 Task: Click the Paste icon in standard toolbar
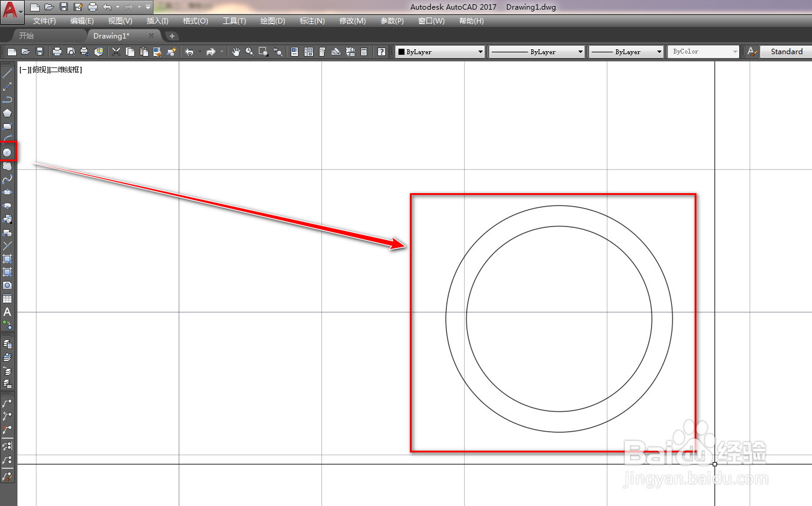pyautogui.click(x=143, y=52)
